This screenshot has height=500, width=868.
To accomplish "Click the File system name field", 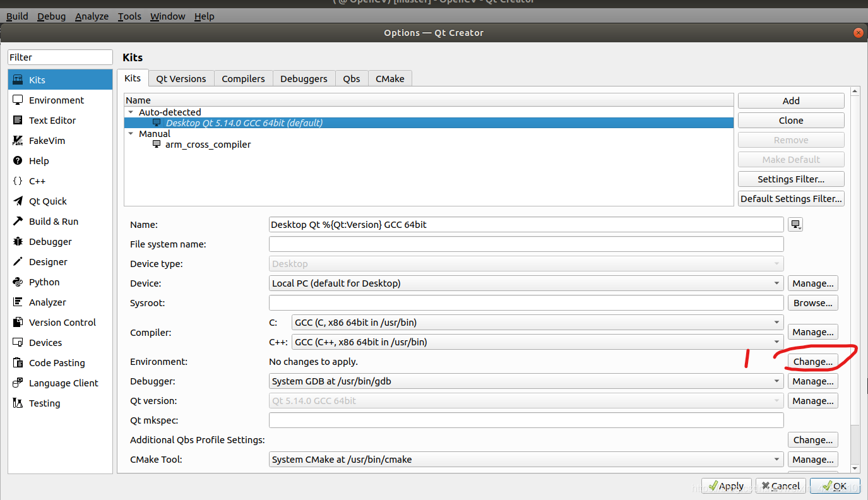I will [x=526, y=244].
